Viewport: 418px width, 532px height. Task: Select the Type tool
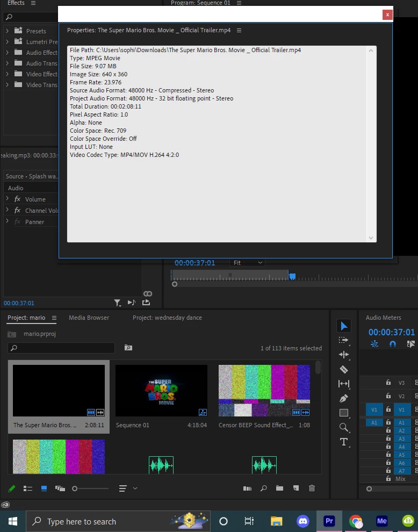(344, 442)
